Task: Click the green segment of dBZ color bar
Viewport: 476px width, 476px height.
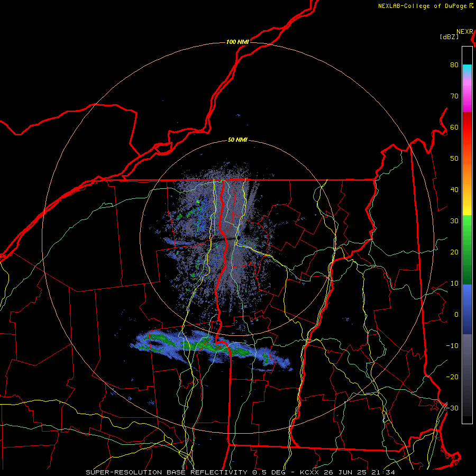Action: point(467,250)
